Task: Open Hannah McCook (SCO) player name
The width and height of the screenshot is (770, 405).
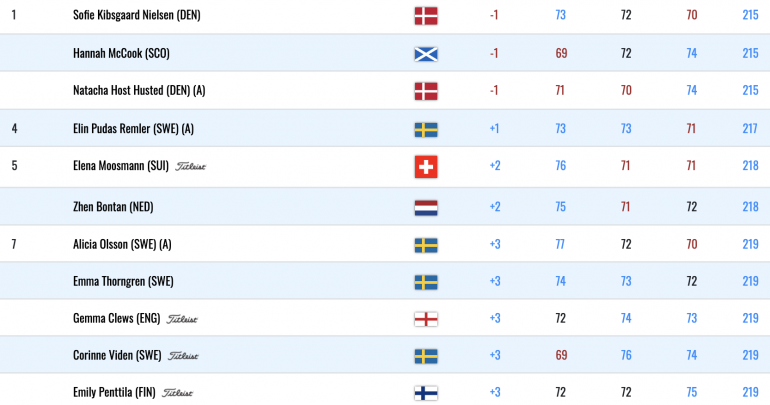Action: click(121, 53)
